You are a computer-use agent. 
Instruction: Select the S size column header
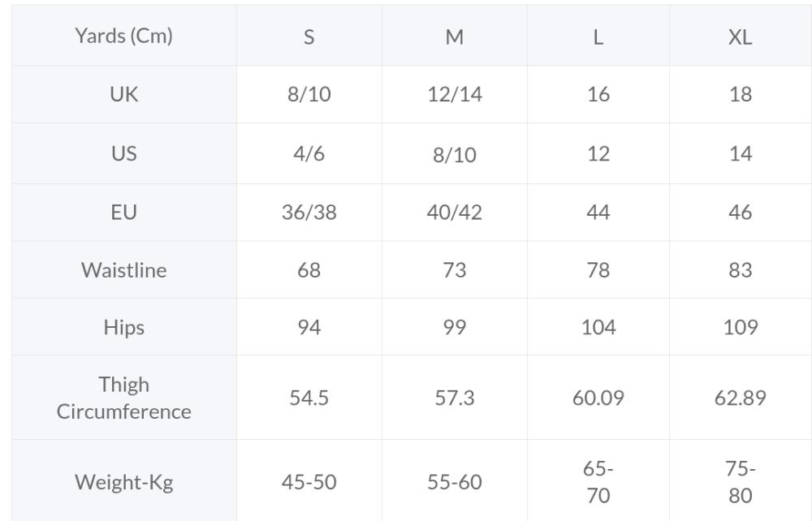click(309, 36)
